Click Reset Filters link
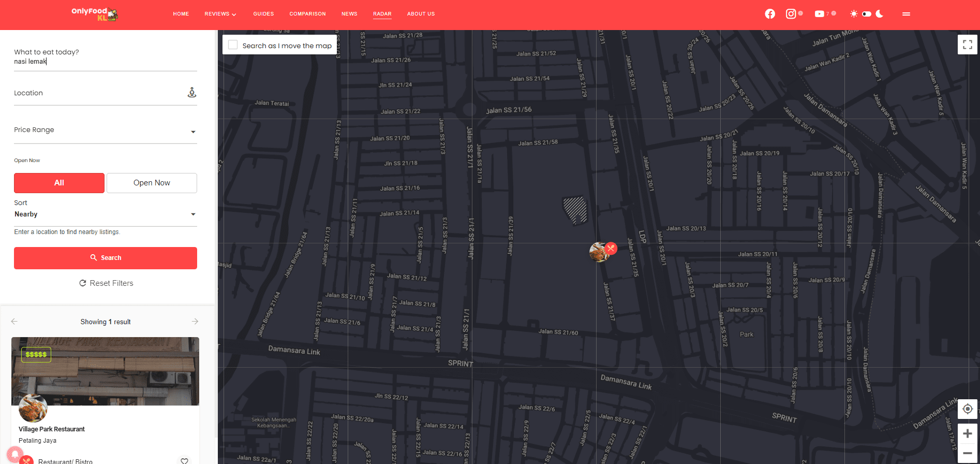 coord(106,283)
